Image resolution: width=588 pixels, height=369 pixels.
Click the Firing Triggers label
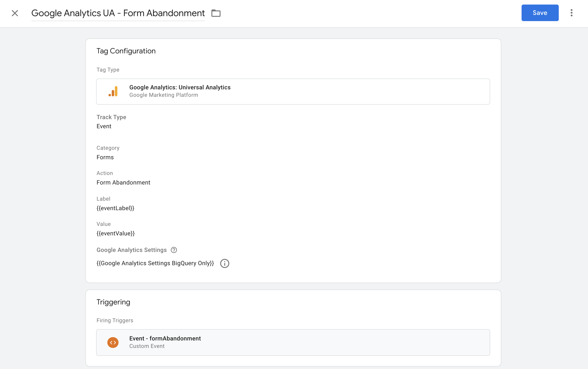tap(115, 320)
